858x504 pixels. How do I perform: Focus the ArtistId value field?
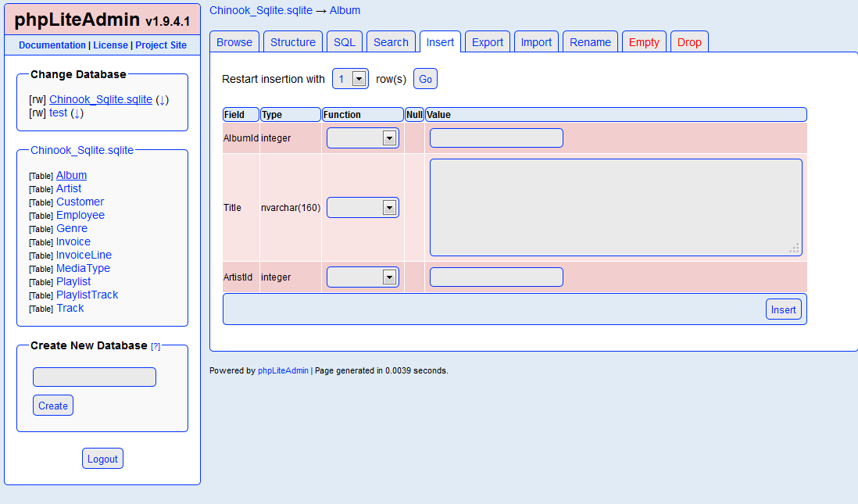496,277
